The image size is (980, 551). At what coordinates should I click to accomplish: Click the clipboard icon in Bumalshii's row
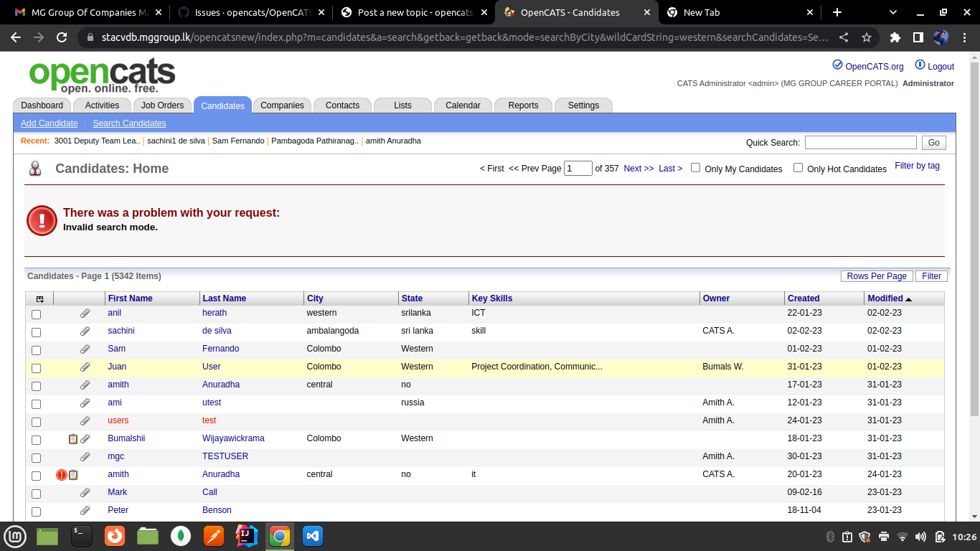[x=72, y=439]
